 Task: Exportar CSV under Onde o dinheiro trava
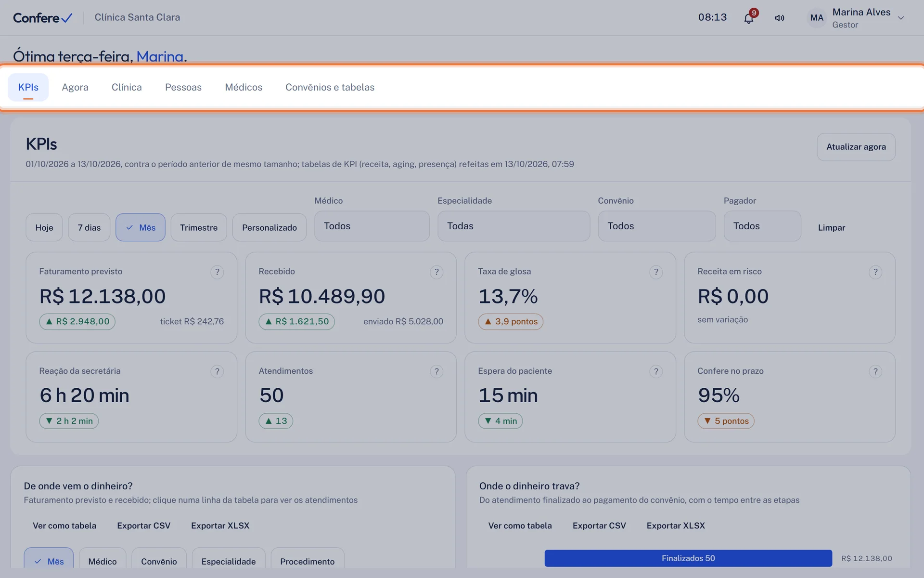tap(599, 525)
